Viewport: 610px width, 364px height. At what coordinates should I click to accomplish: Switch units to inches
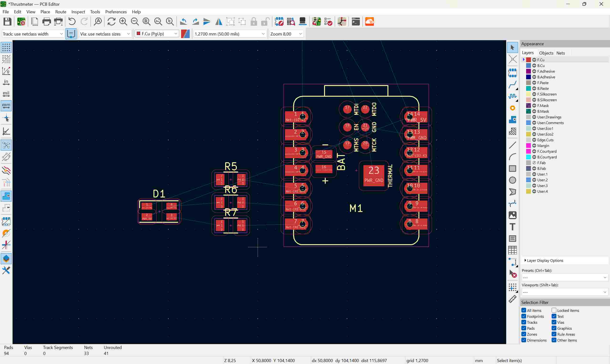pos(6,82)
